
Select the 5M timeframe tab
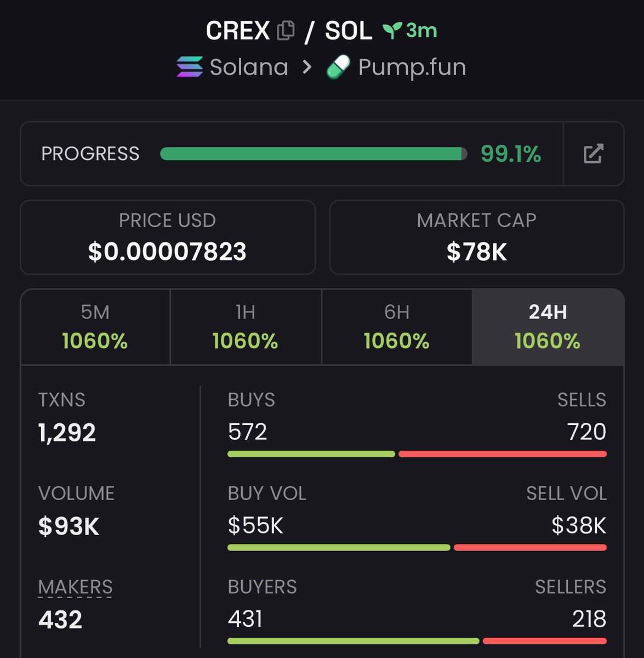point(95,327)
